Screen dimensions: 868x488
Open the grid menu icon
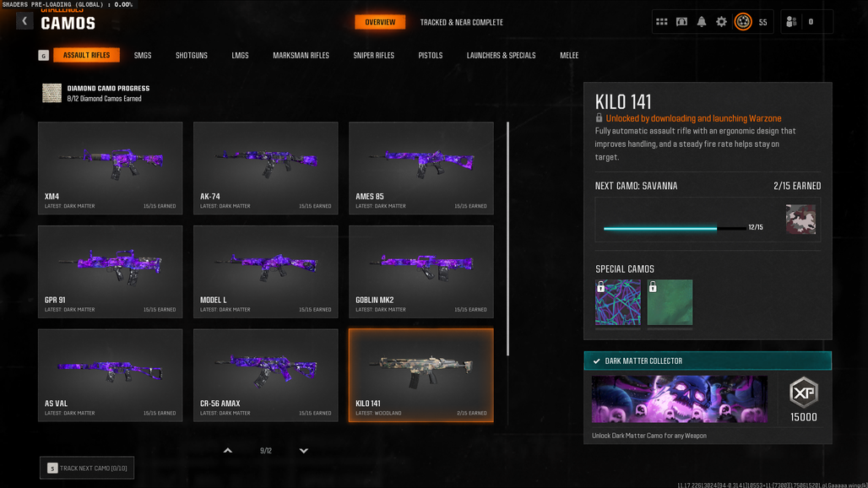point(661,22)
